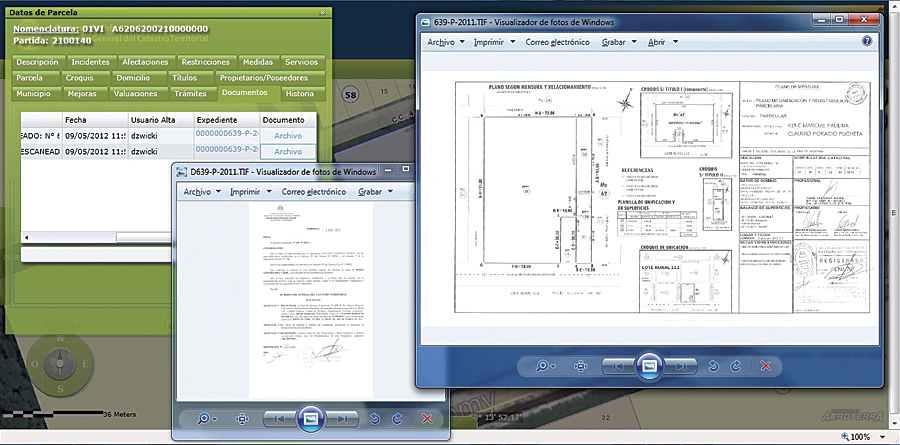This screenshot has height=445, width=900.
Task: Open the 100% browser zoom dropdown
Action: coord(883,437)
